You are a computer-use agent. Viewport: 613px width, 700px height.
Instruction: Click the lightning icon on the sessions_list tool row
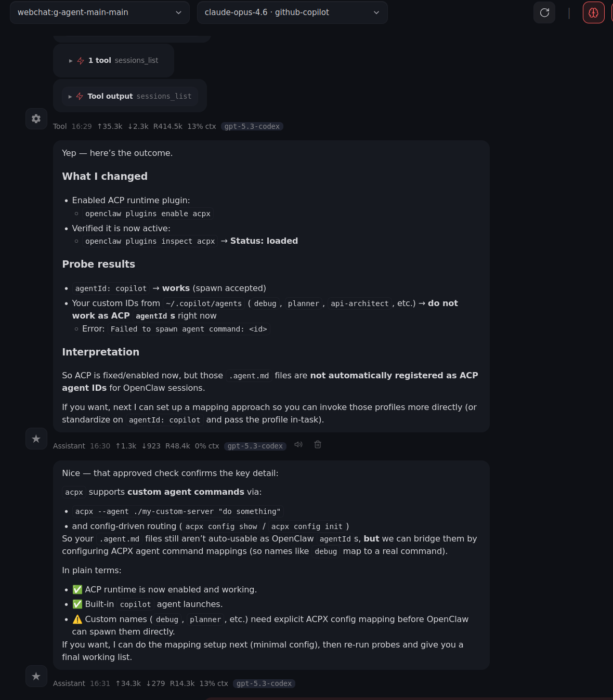point(81,60)
